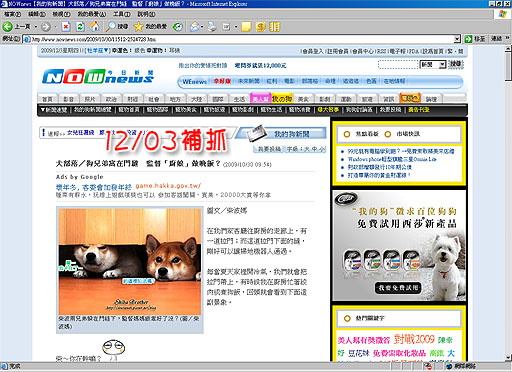Viewport: 512px width, 372px height.
Task: Open the 編輯(E) menu
Action: 37,14
